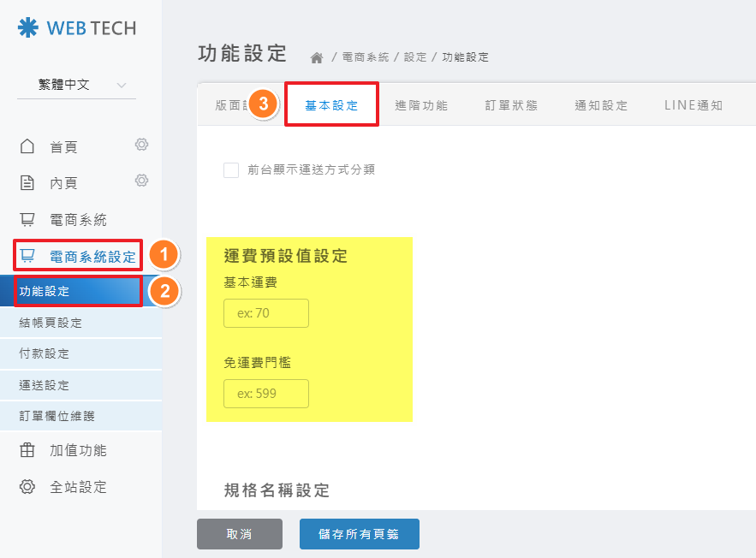Enable 前台顯示運送方式分類 checkbox

[231, 169]
